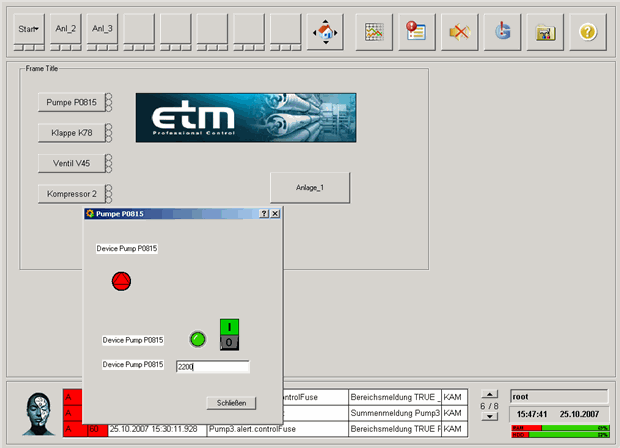Image resolution: width=620 pixels, height=448 pixels.
Task: Click the folder chart report icon
Action: tap(545, 31)
